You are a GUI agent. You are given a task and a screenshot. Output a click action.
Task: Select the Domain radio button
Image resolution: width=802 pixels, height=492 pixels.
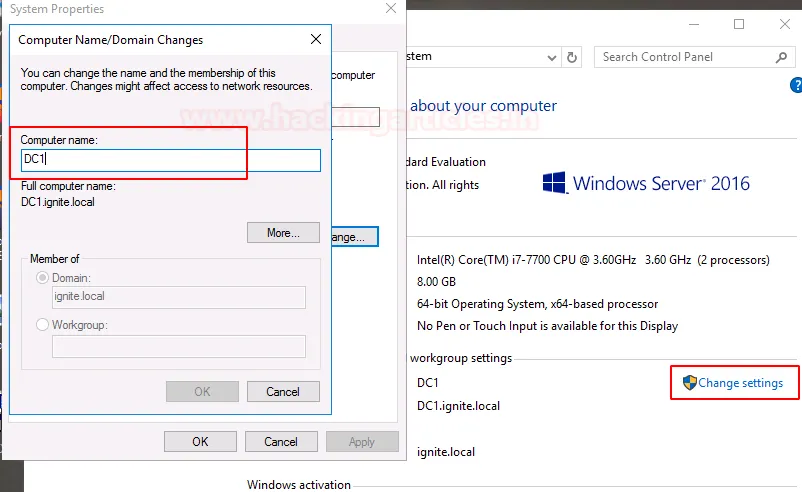pos(42,277)
